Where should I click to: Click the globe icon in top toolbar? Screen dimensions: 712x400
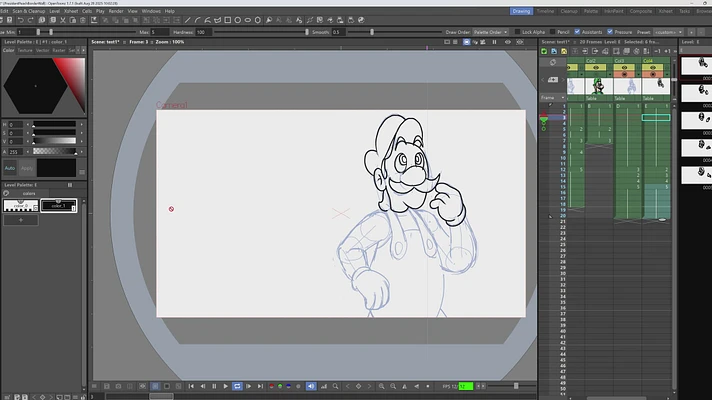(361, 20)
